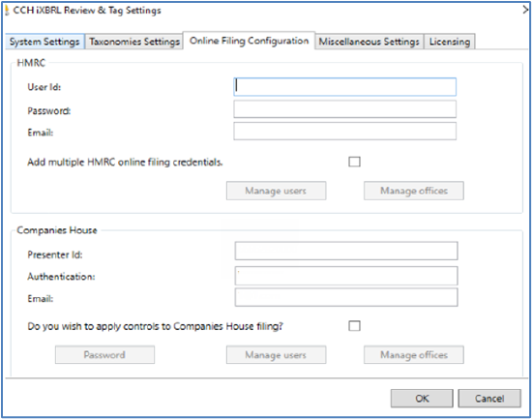Cancel the settings dialog
The image size is (532, 419).
489,399
